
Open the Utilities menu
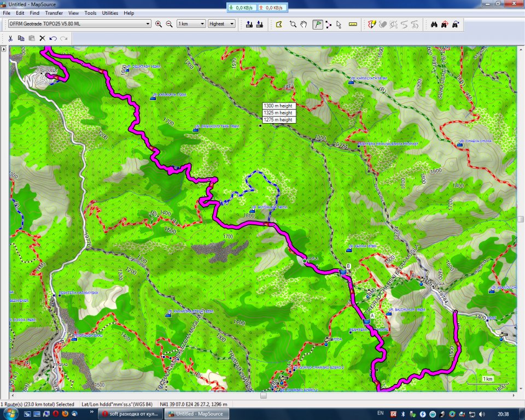pos(110,13)
